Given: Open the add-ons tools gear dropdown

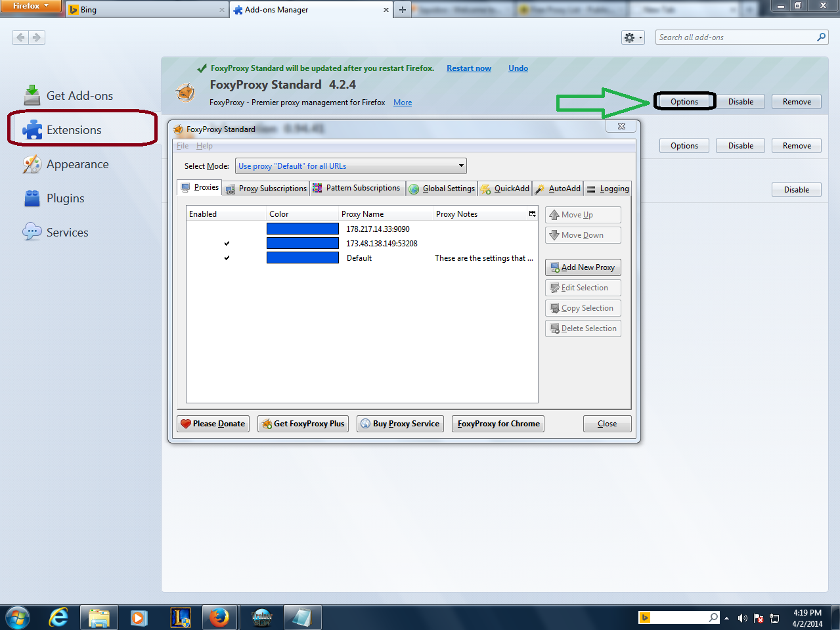Looking at the screenshot, I should [x=632, y=37].
